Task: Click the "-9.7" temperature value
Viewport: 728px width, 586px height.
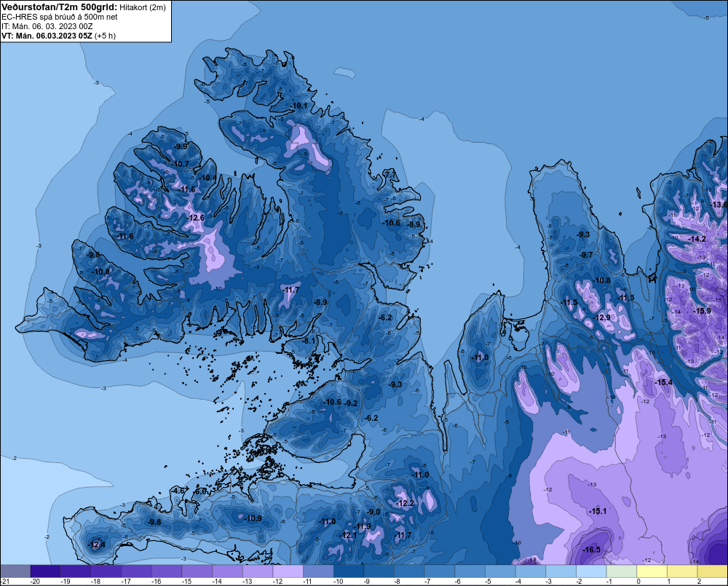Action: tap(586, 255)
